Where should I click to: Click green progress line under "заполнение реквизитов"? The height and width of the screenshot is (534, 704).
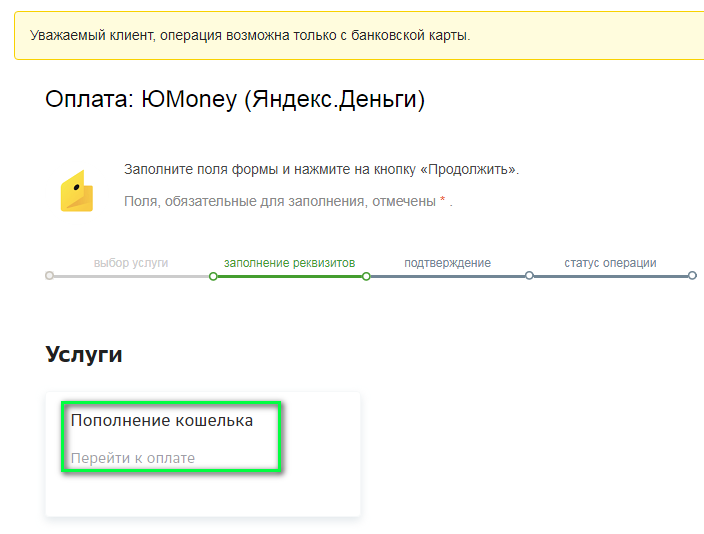point(289,275)
